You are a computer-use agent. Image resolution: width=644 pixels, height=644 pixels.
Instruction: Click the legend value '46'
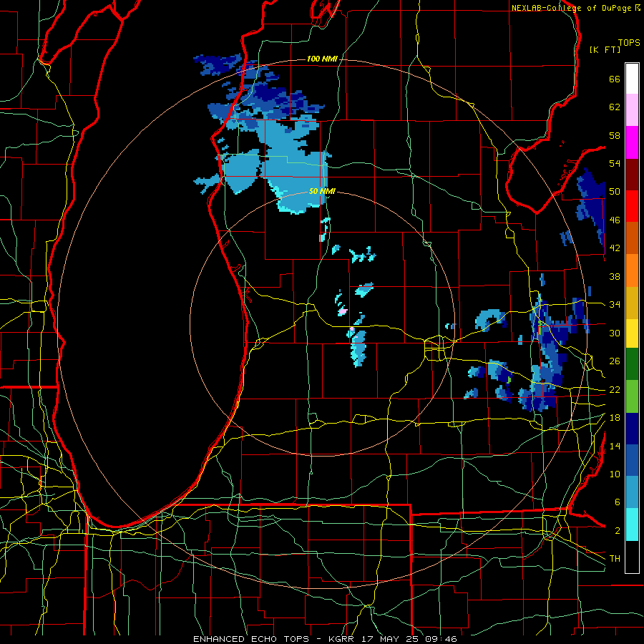[x=615, y=220]
